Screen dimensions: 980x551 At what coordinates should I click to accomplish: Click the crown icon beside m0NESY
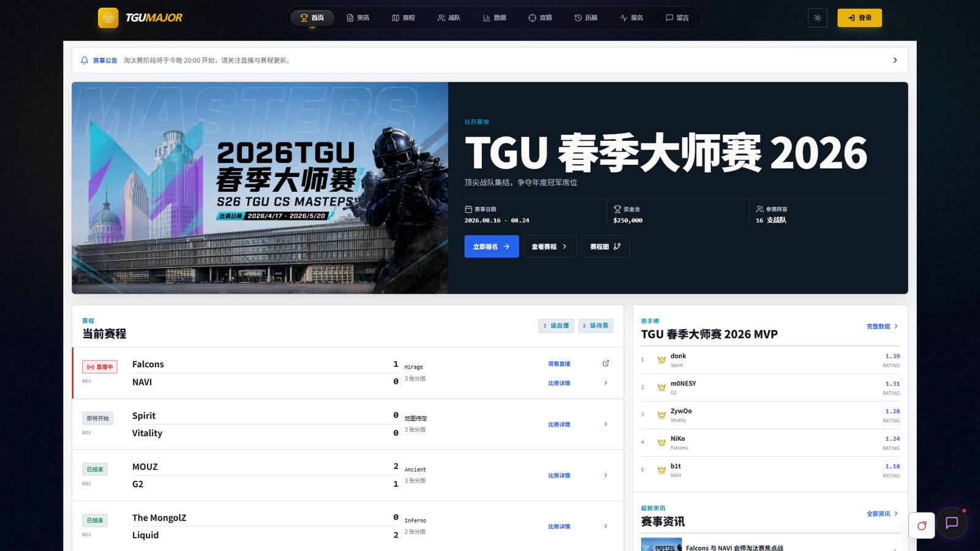(x=661, y=388)
